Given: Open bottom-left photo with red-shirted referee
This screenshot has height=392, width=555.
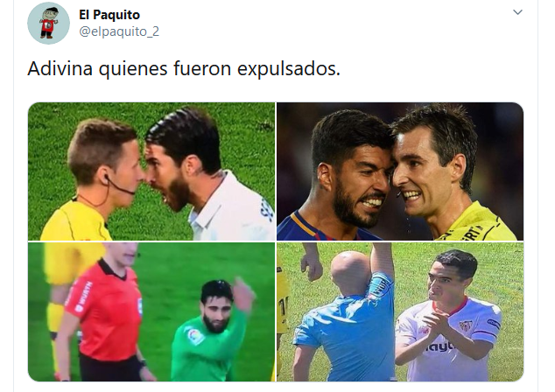Looking at the screenshot, I should click(x=151, y=311).
